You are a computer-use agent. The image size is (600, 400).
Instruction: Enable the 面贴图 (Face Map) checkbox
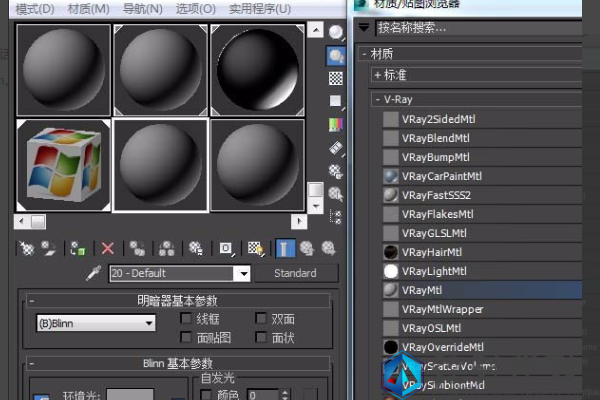[x=186, y=338]
